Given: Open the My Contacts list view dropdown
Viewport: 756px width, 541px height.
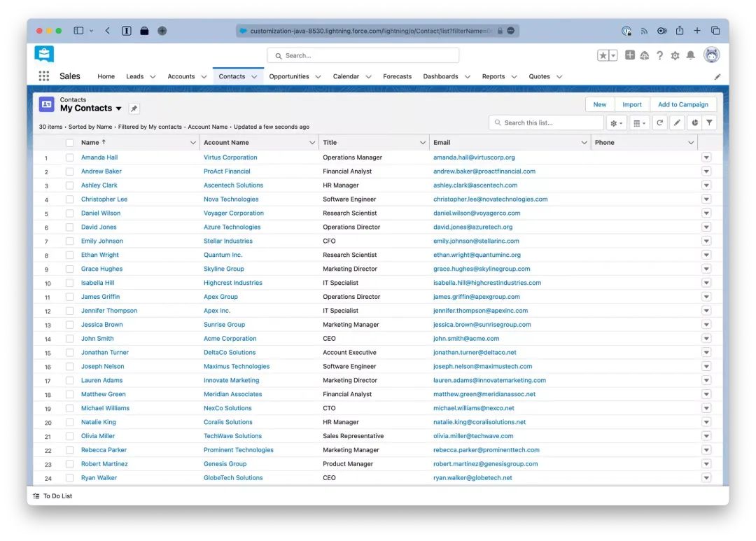Looking at the screenshot, I should [x=118, y=108].
